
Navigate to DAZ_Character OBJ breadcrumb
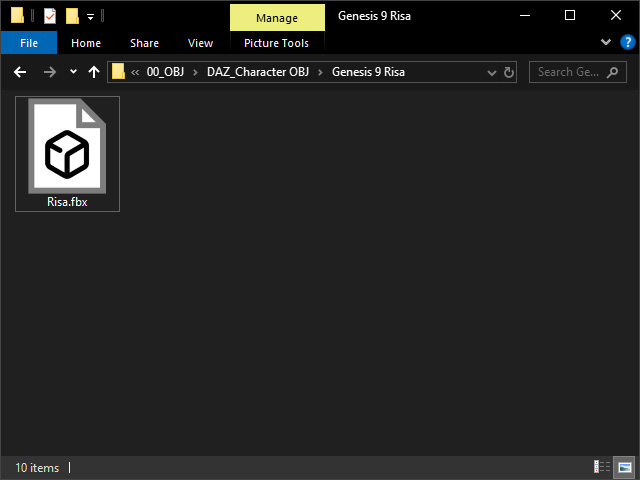tap(258, 72)
